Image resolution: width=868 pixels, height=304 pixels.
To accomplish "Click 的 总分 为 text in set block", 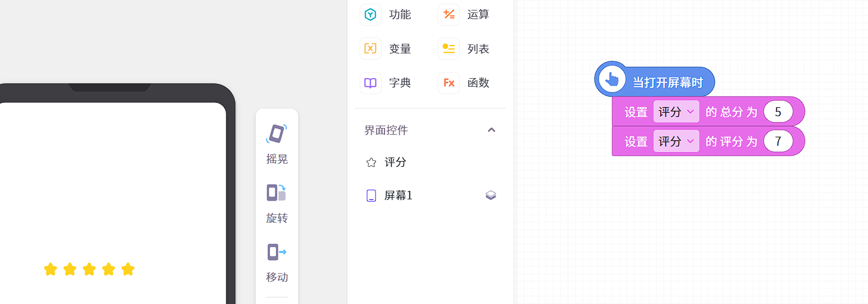I will point(732,112).
